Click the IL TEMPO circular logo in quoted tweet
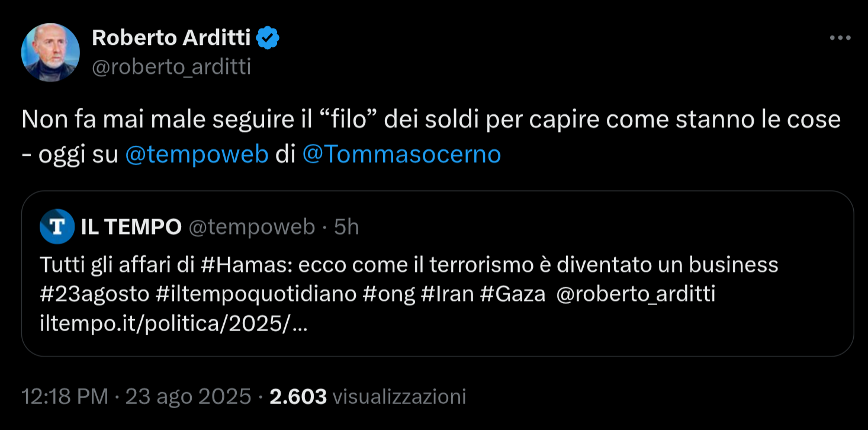The height and width of the screenshot is (430, 868). (56, 226)
